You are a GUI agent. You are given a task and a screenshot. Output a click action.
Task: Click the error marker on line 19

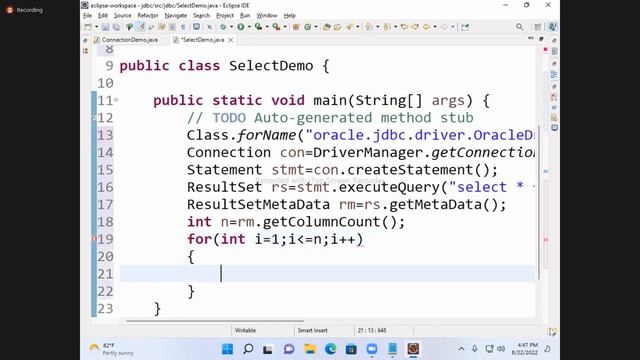click(x=94, y=238)
